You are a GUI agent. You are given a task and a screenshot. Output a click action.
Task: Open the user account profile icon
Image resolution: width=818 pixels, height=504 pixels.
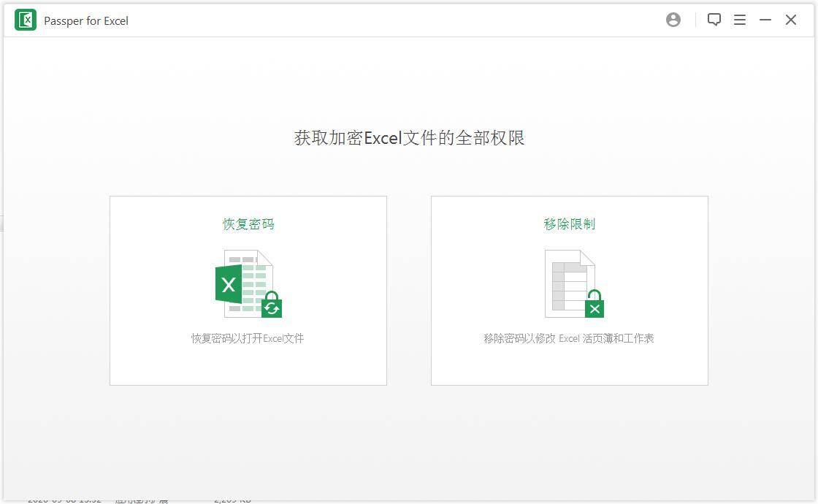point(673,20)
